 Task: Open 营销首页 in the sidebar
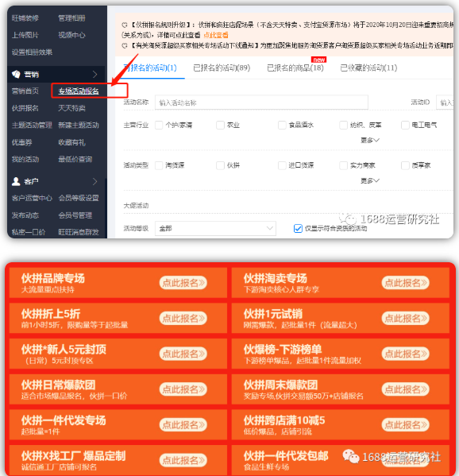point(25,91)
